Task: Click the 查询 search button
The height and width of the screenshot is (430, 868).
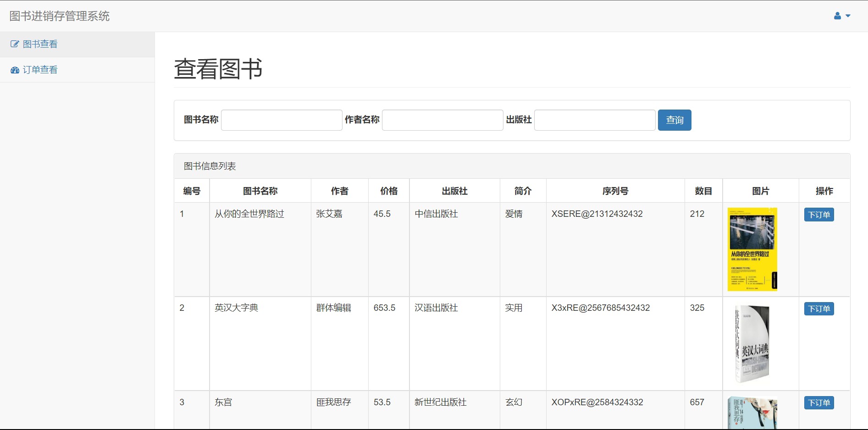Action: pyautogui.click(x=674, y=120)
